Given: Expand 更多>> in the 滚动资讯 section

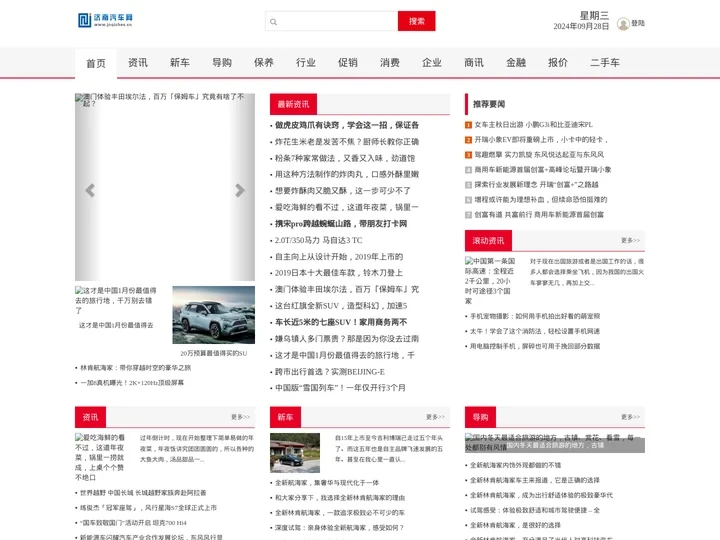Looking at the screenshot, I should click(630, 241).
